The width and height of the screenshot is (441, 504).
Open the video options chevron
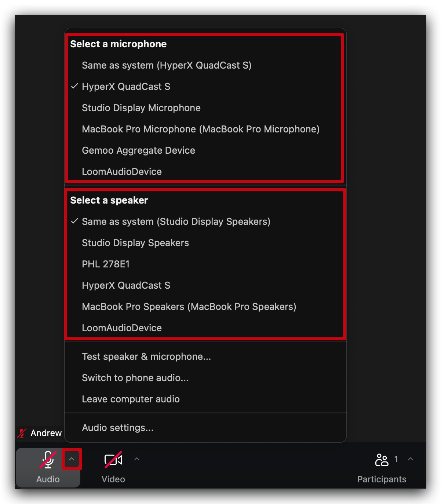(x=137, y=459)
